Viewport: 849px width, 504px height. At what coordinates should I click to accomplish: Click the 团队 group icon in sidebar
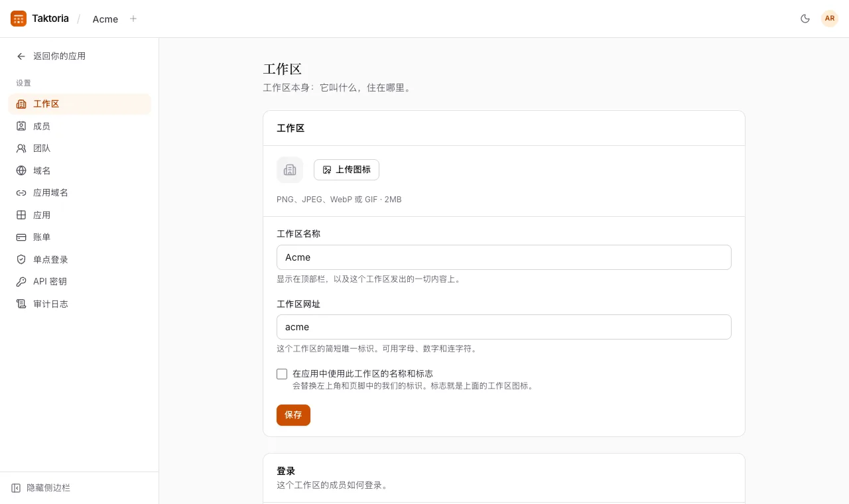tap(21, 149)
